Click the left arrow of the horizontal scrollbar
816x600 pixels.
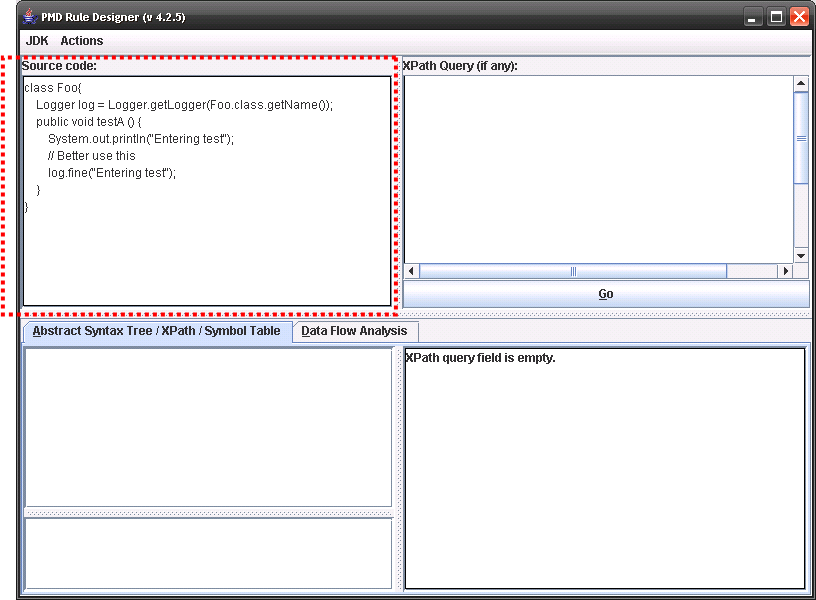click(410, 270)
